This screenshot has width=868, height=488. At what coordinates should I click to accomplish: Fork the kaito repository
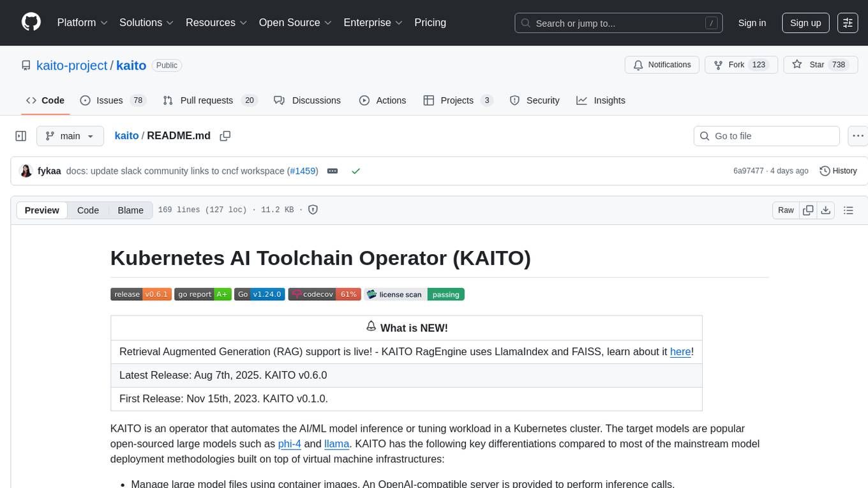pos(741,65)
